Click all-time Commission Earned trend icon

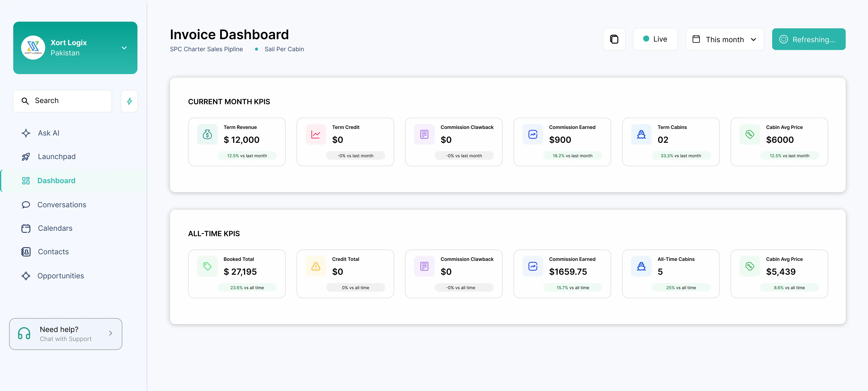click(x=533, y=267)
